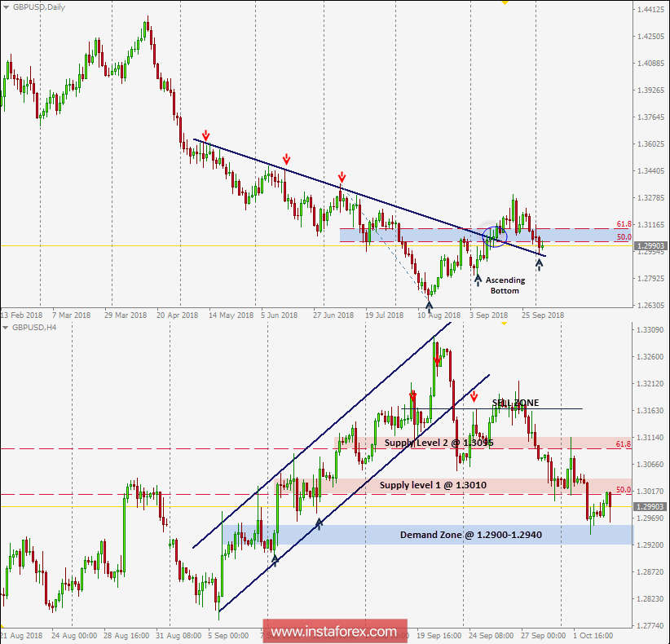This screenshot has height=644, width=670.
Task: Select the second red arrow on Daily trendline
Action: 286,160
